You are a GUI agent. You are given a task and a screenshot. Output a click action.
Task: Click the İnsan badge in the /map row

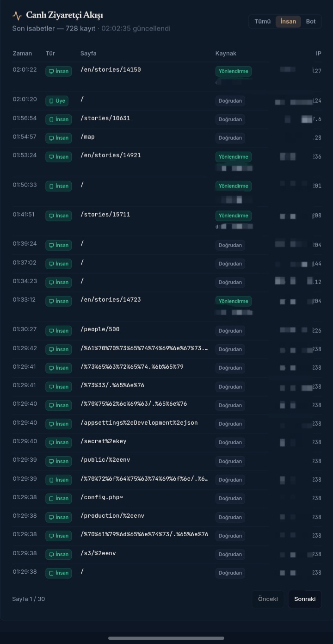pyautogui.click(x=58, y=138)
